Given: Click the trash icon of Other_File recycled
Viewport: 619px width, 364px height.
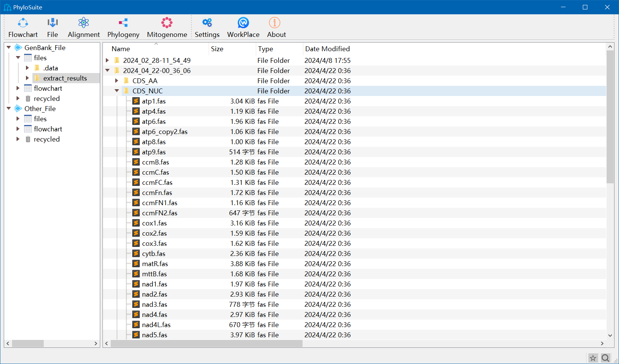Looking at the screenshot, I should (x=28, y=139).
